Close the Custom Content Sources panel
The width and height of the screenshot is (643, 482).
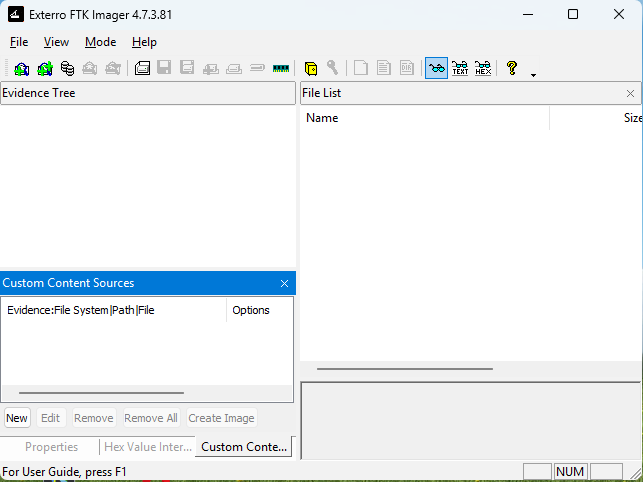pyautogui.click(x=284, y=283)
